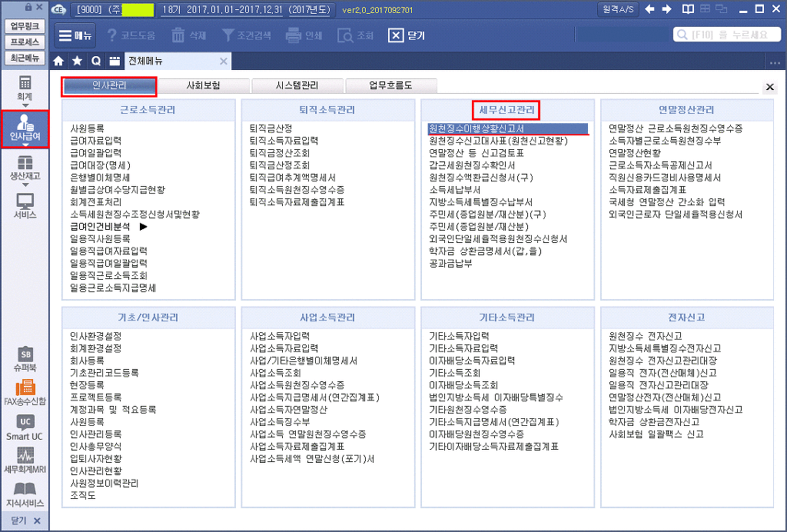This screenshot has height=532, width=787.
Task: Open 소득세납부서 menu item
Action: coord(455,190)
